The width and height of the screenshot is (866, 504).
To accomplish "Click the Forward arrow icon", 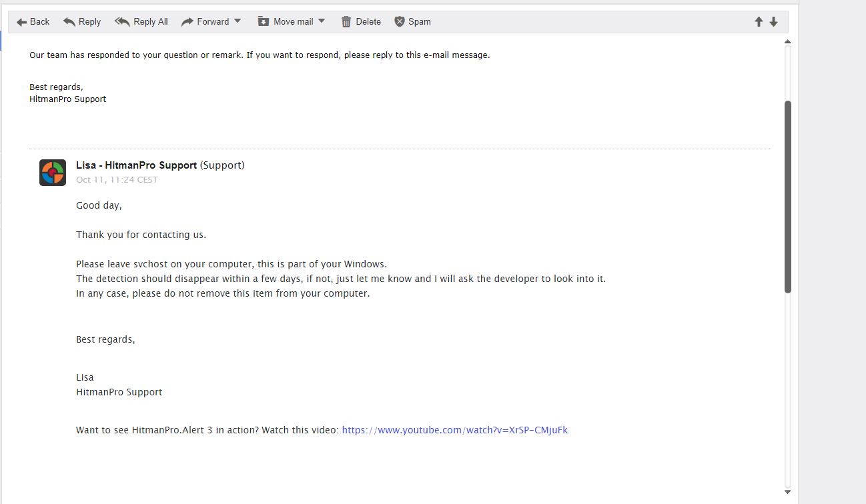I will (x=187, y=22).
